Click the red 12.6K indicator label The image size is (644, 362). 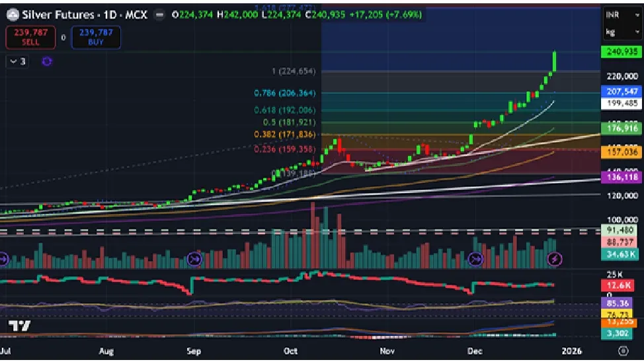(x=618, y=285)
